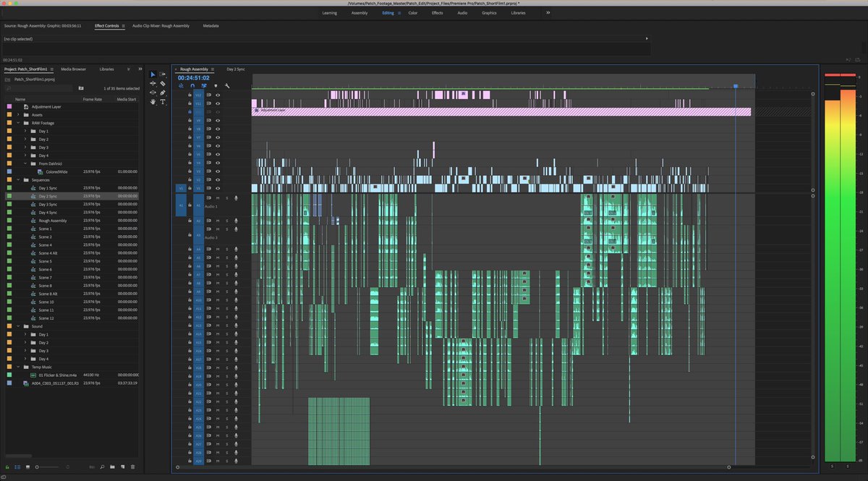Image resolution: width=868 pixels, height=481 pixels.
Task: Adjust the project thumbnail zoom slider
Action: click(47, 467)
